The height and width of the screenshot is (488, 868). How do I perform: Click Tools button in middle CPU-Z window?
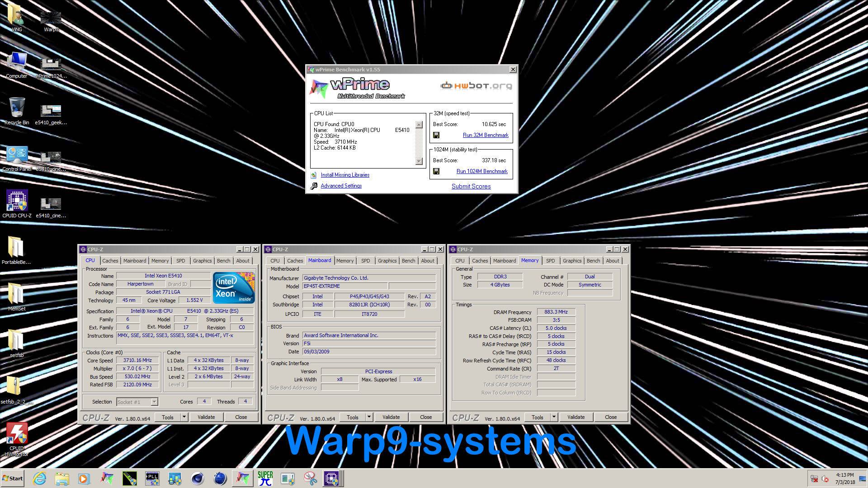(353, 417)
